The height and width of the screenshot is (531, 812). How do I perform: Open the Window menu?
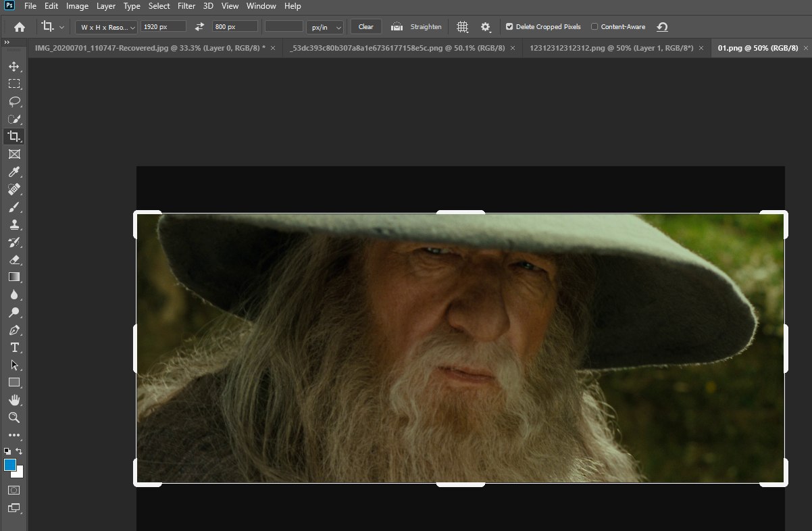(x=261, y=6)
